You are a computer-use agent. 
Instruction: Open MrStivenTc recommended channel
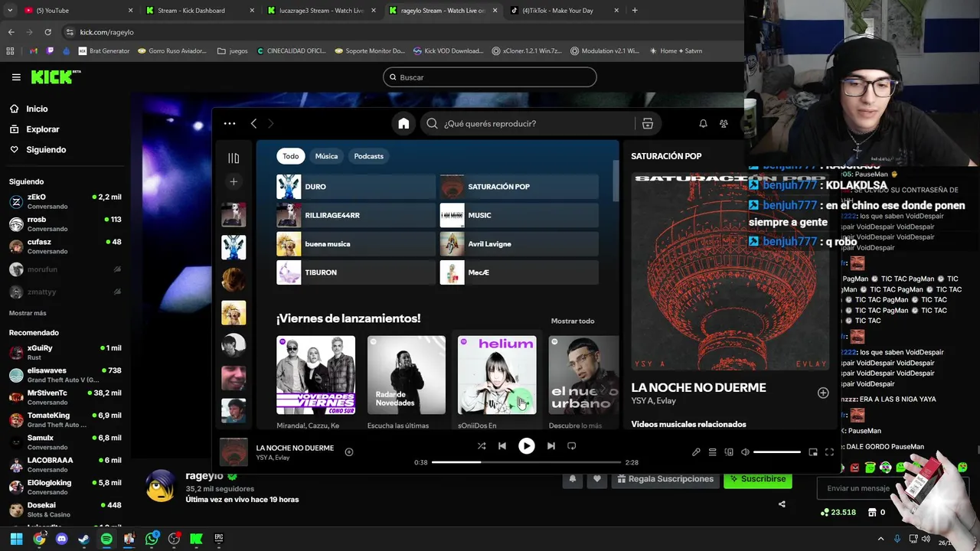click(65, 397)
